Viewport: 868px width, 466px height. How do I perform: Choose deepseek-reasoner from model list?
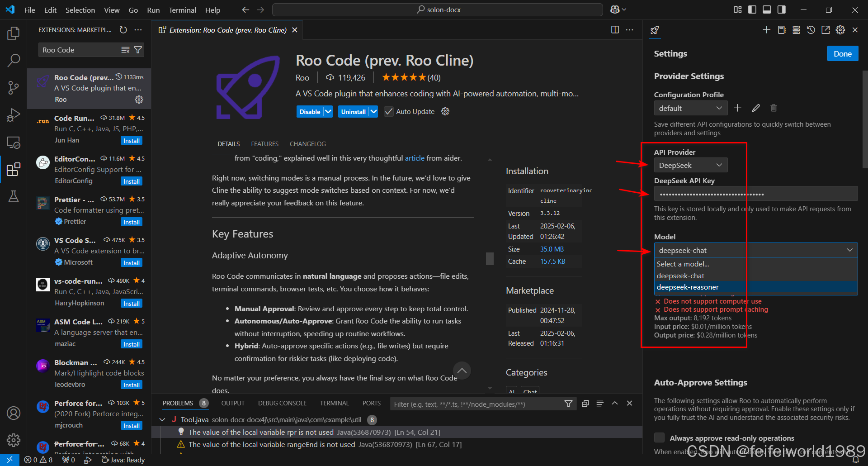click(x=756, y=287)
